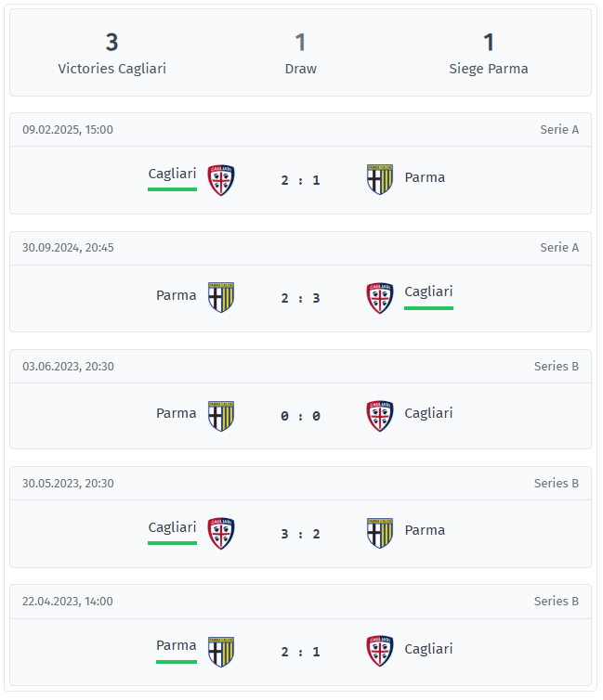Click Parma crest in 03.06.2023 match
Screen dimensions: 603x700
pyautogui.click(x=221, y=416)
